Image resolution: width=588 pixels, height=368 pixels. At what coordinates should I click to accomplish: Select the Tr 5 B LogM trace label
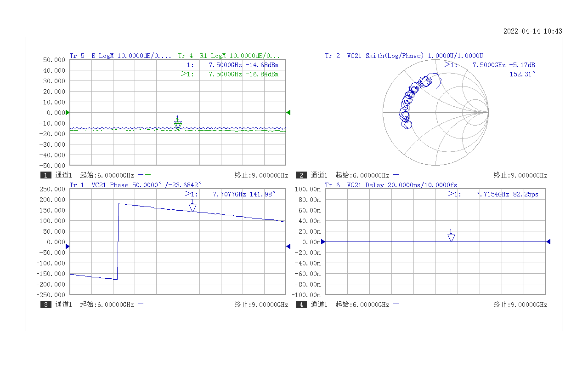click(120, 56)
